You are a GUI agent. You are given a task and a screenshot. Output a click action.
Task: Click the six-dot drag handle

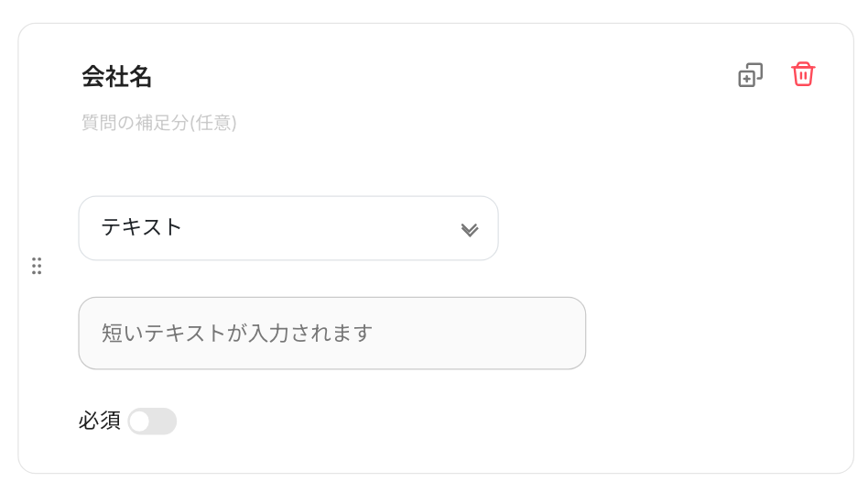[x=37, y=266]
